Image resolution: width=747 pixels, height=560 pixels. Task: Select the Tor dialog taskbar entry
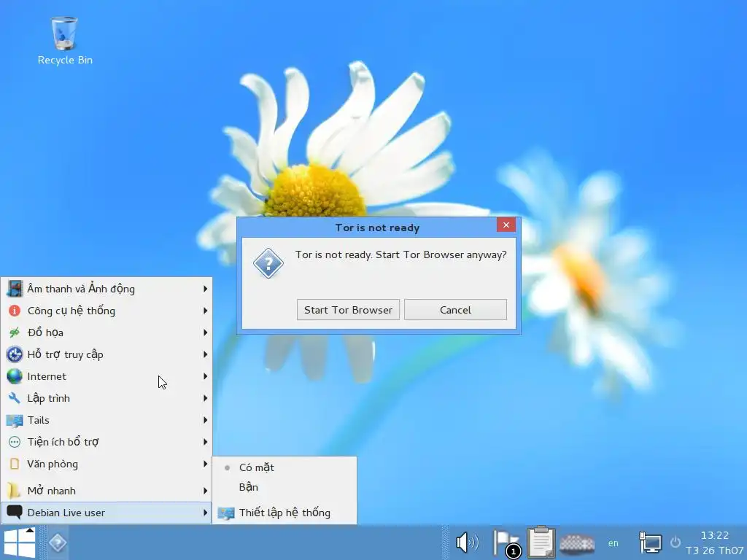[58, 542]
